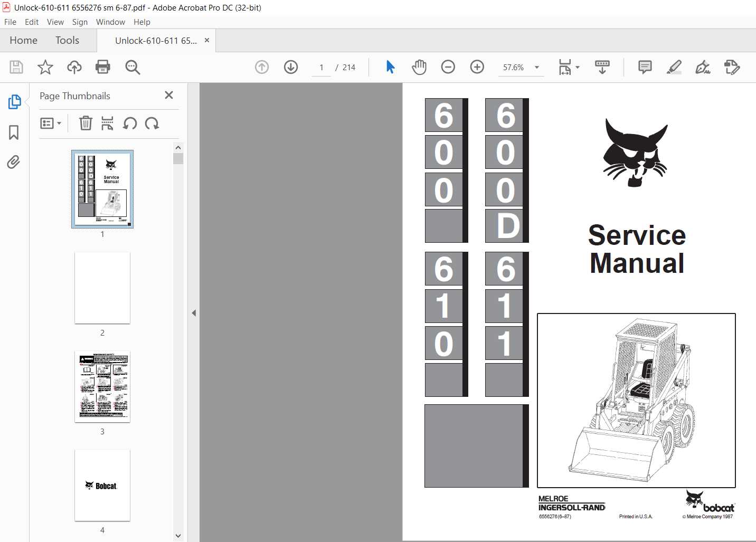Click the loader illustration on cover page
The image size is (756, 542).
click(636, 401)
